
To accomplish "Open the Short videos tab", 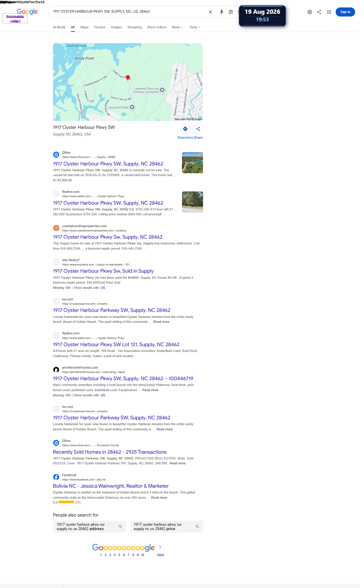I will click(157, 27).
